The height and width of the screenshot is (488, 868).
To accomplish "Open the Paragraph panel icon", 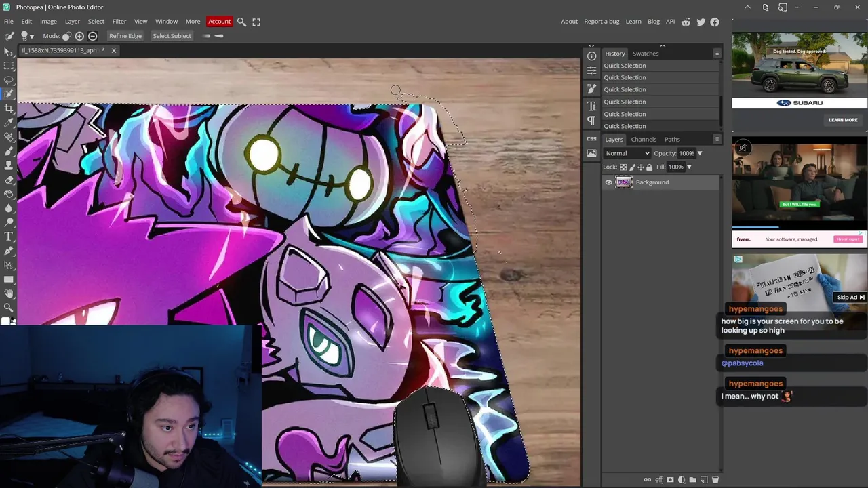I will [591, 121].
